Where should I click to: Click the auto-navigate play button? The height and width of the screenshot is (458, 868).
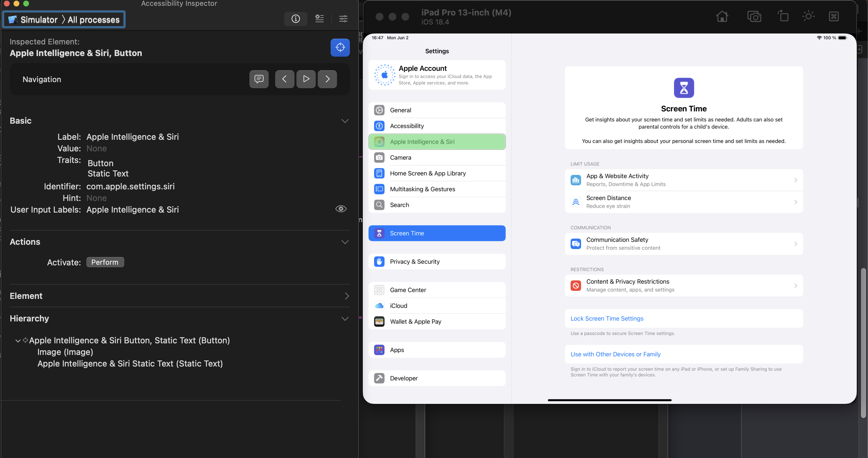[x=306, y=79]
